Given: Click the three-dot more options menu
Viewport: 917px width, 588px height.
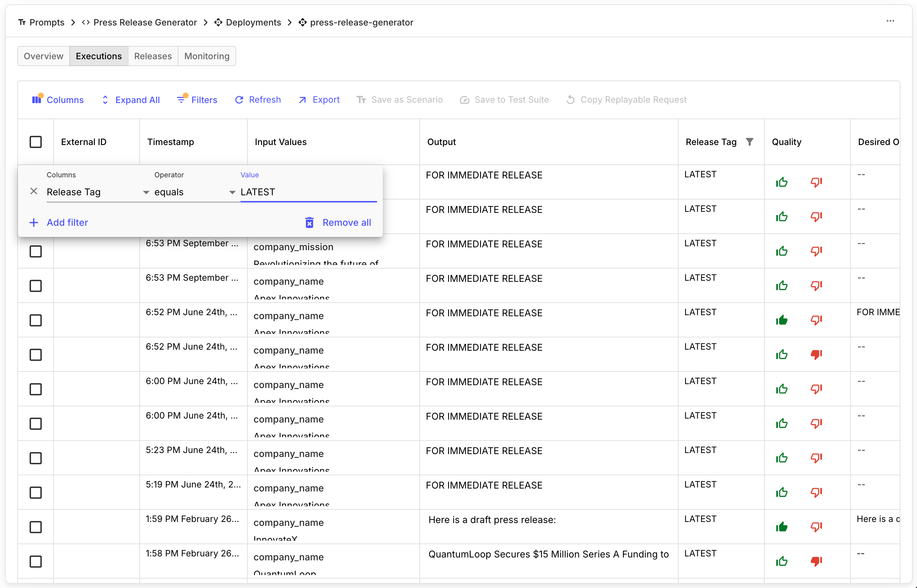Looking at the screenshot, I should point(890,21).
